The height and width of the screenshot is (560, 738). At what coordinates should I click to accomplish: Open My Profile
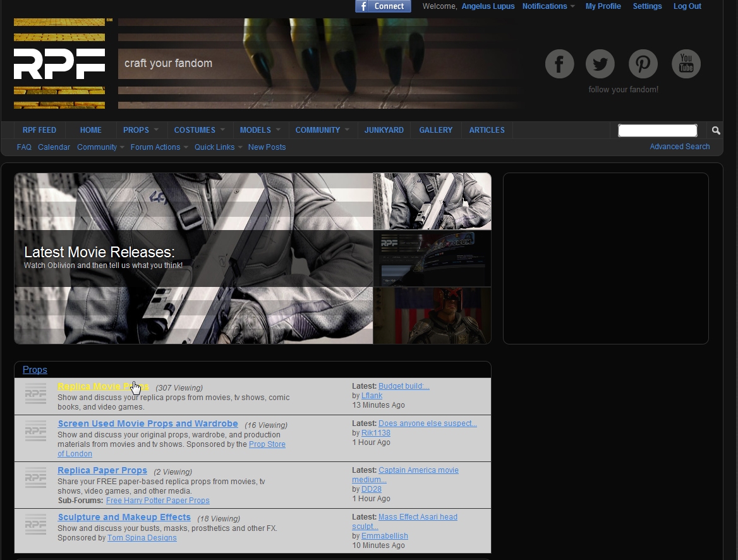pyautogui.click(x=603, y=6)
